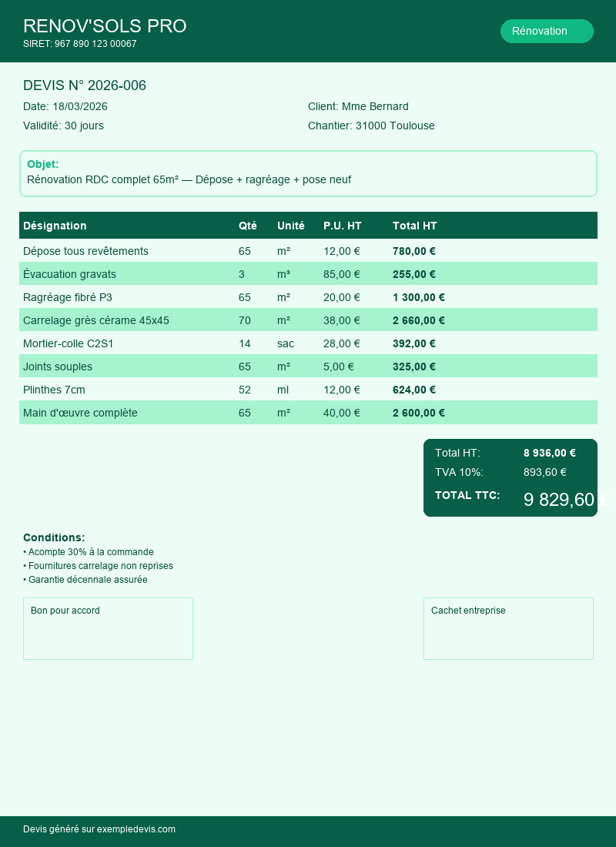Click the Mortier-colle C2S1 total of 392,00 €
This screenshot has width=616, height=847.
(x=414, y=343)
